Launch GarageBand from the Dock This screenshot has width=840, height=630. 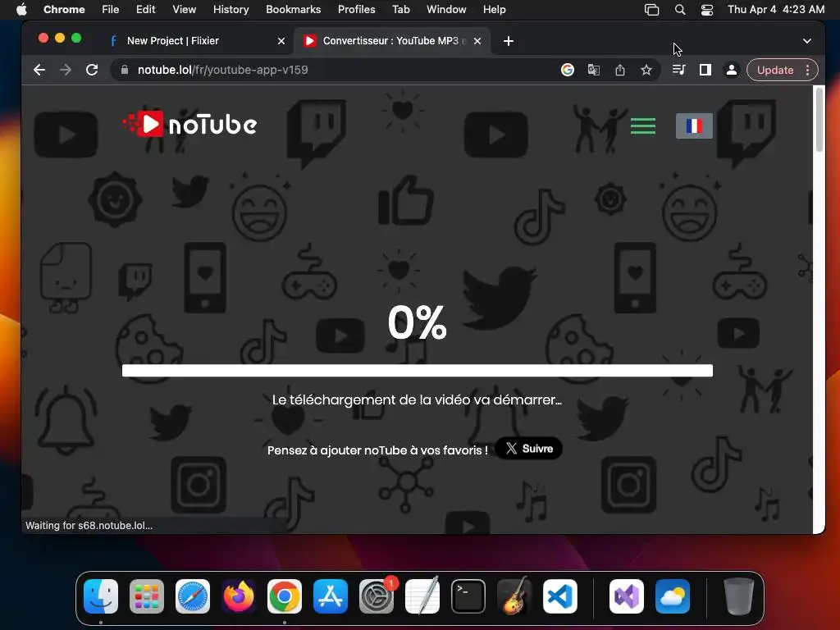pyautogui.click(x=514, y=596)
